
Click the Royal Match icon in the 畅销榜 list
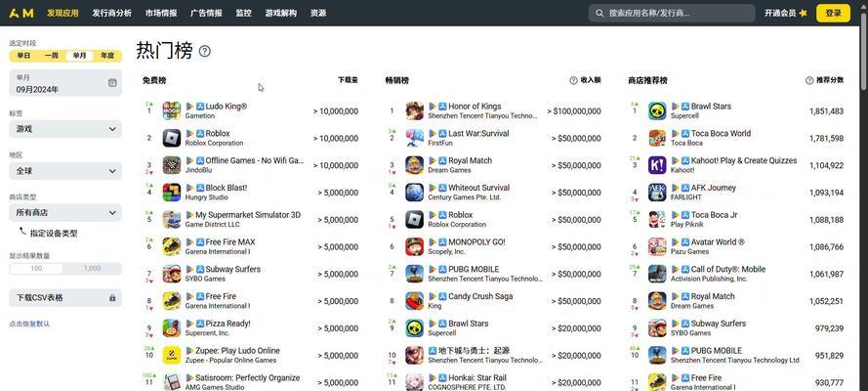pos(415,165)
